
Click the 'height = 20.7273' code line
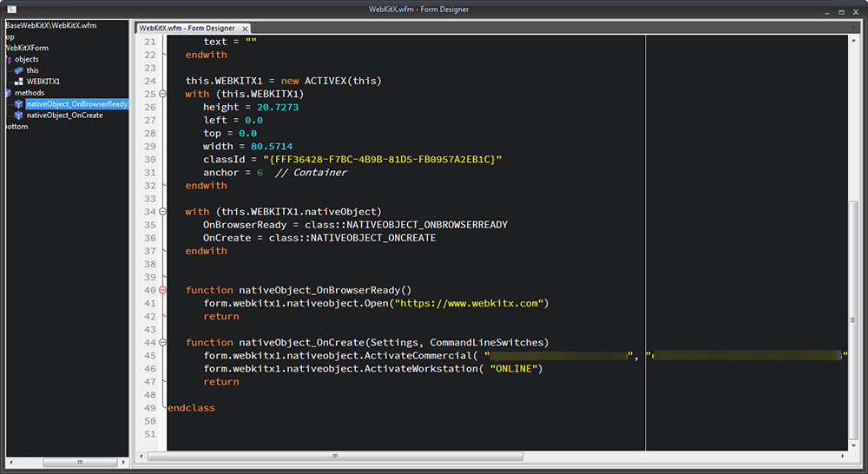(251, 107)
